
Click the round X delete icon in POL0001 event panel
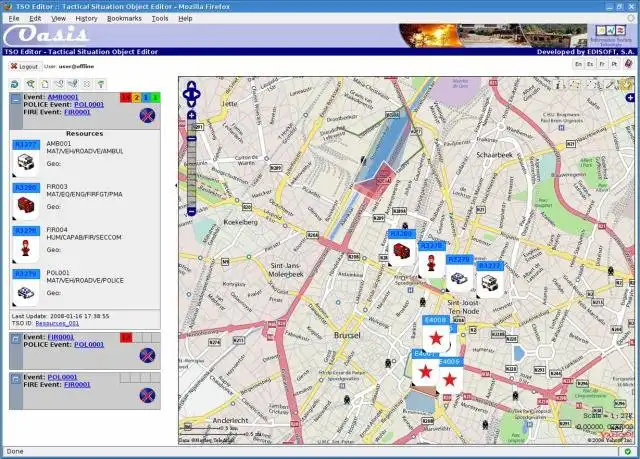tap(147, 395)
